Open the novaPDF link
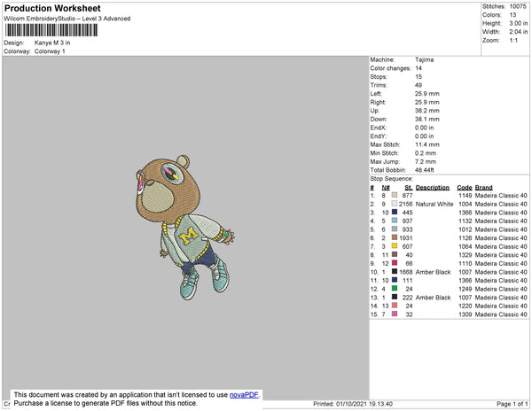The image size is (532, 411). (x=244, y=395)
